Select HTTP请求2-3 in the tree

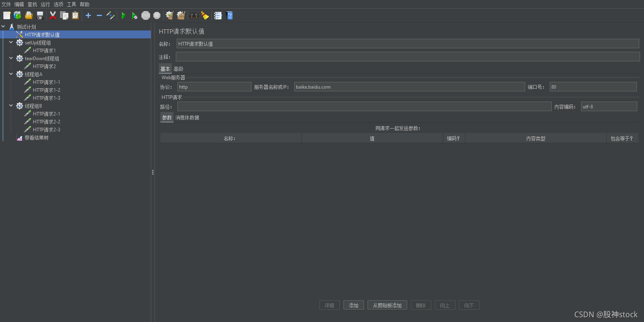coord(46,130)
